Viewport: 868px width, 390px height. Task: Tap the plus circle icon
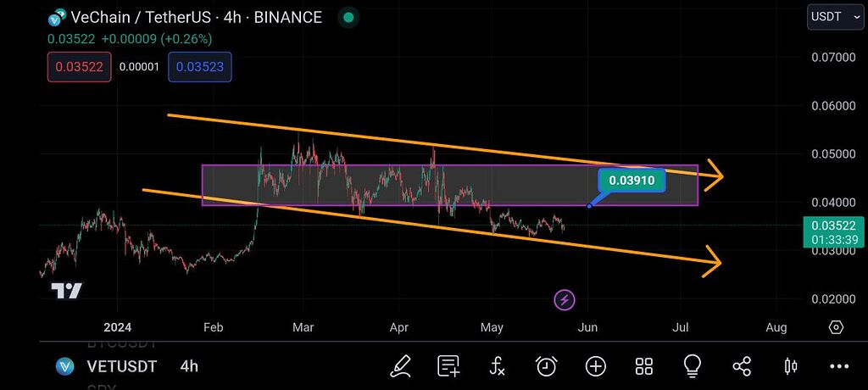(596, 366)
